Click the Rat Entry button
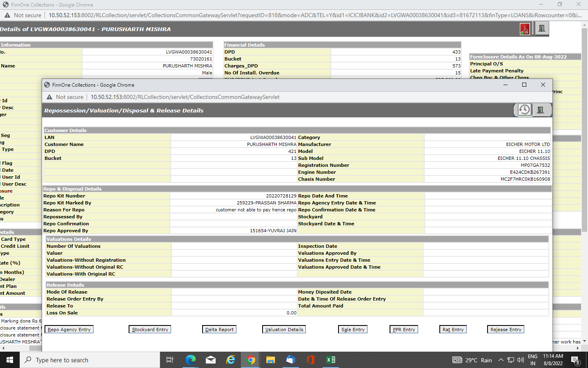The image size is (588, 368). tap(453, 330)
